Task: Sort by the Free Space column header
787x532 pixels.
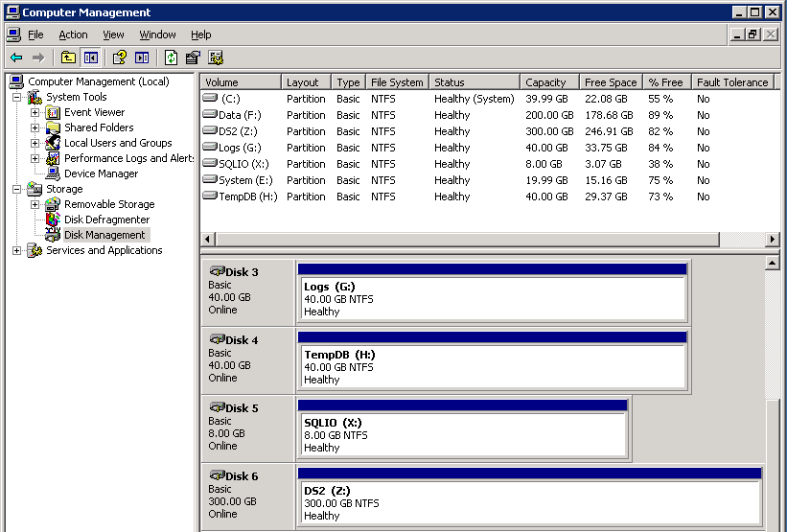Action: [x=610, y=82]
